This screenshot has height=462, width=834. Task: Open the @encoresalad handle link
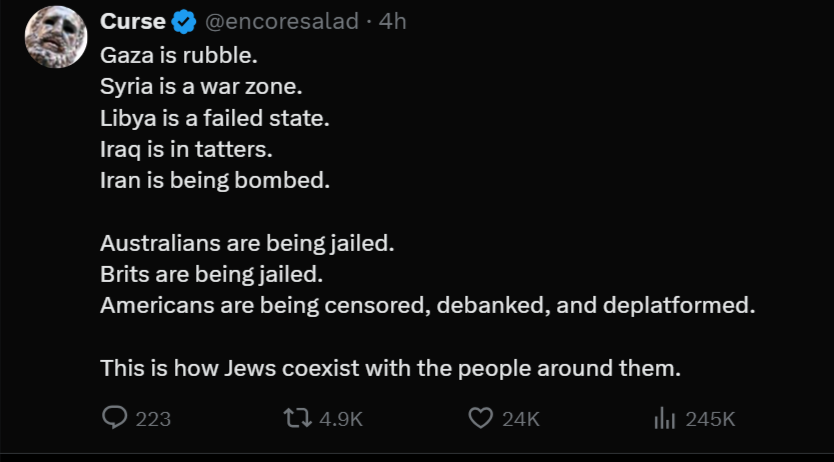click(281, 21)
